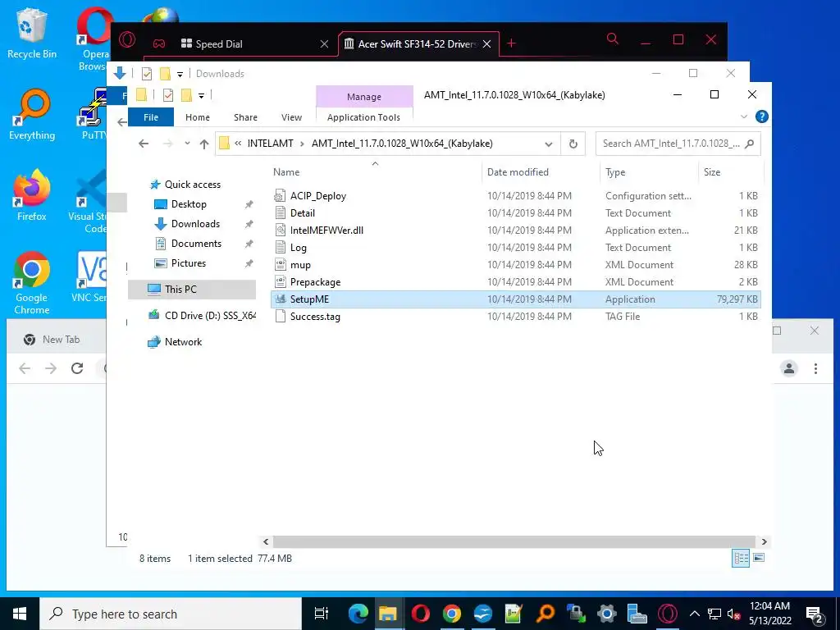The image size is (840, 630).
Task: Close the Speed Dial tab
Action: point(324,44)
